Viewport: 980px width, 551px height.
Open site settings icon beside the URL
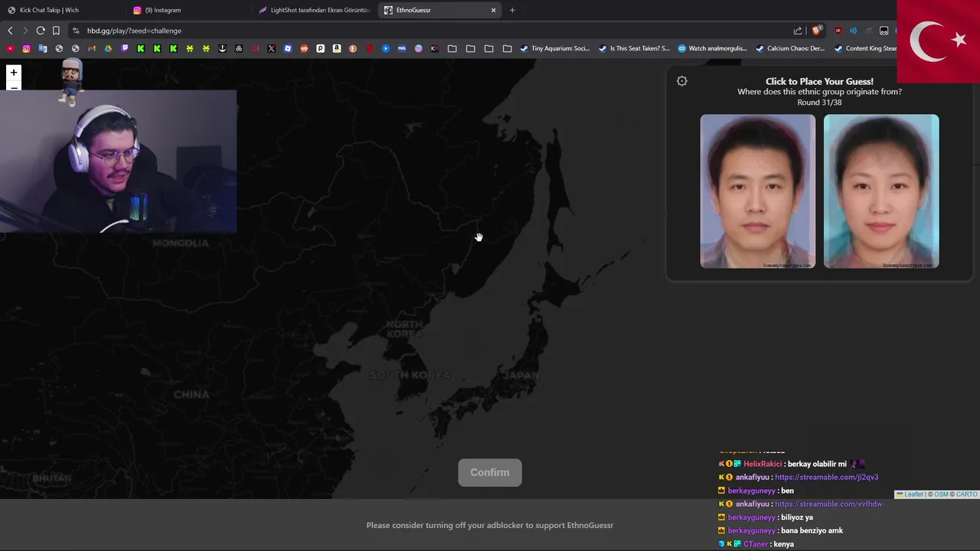(75, 31)
